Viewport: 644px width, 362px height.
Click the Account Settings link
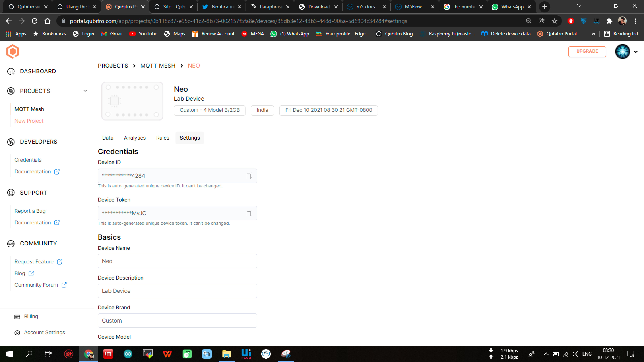pos(44,333)
